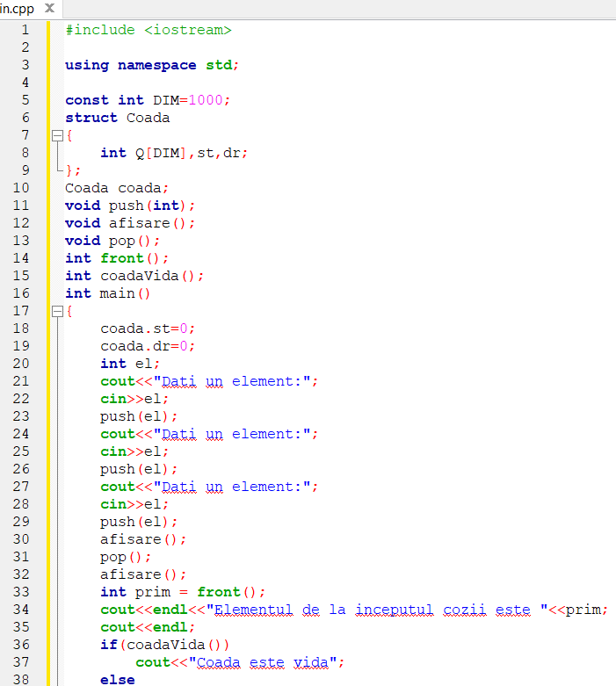Image resolution: width=616 pixels, height=686 pixels.
Task: Click 'int prim = front();' statement
Action: (x=182, y=592)
